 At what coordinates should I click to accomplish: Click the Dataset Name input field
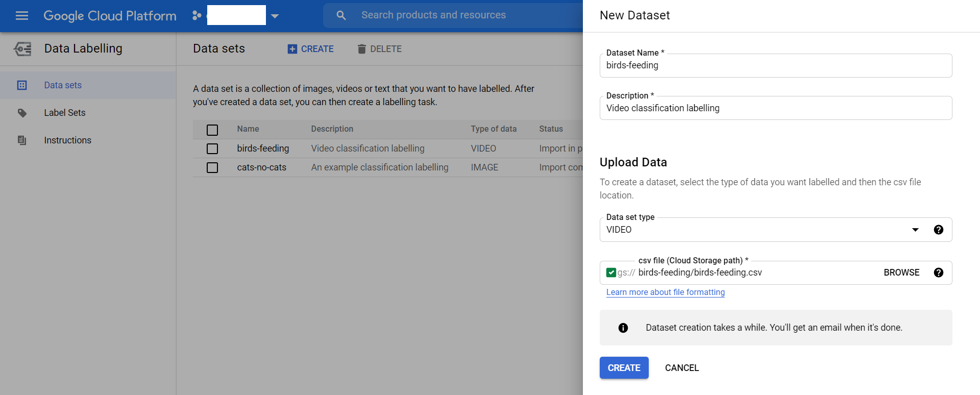pyautogui.click(x=775, y=66)
